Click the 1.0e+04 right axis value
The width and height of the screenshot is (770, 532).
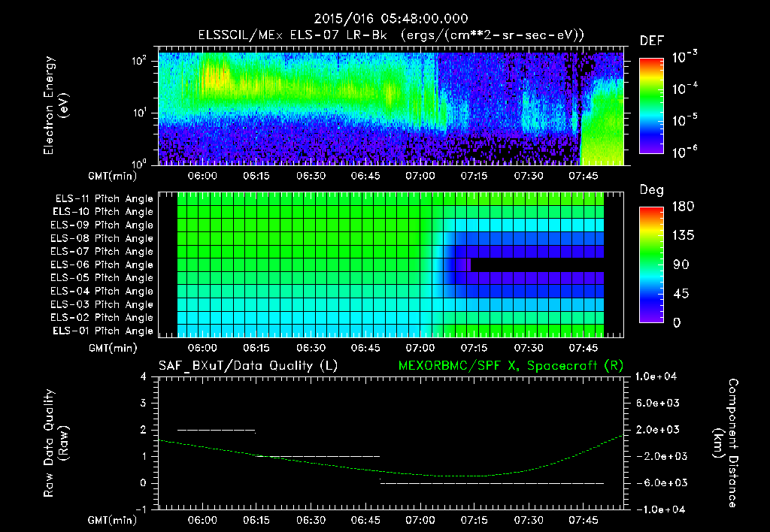pos(656,377)
